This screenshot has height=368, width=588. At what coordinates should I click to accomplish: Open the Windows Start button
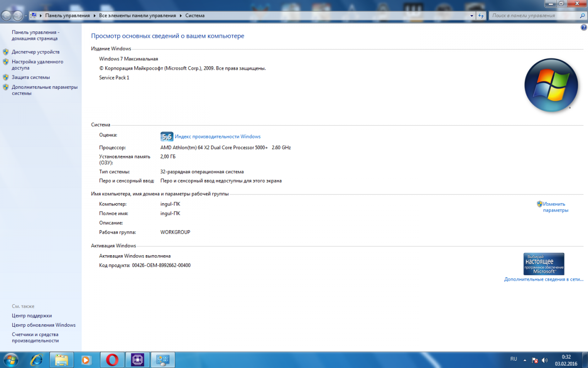pos(11,360)
